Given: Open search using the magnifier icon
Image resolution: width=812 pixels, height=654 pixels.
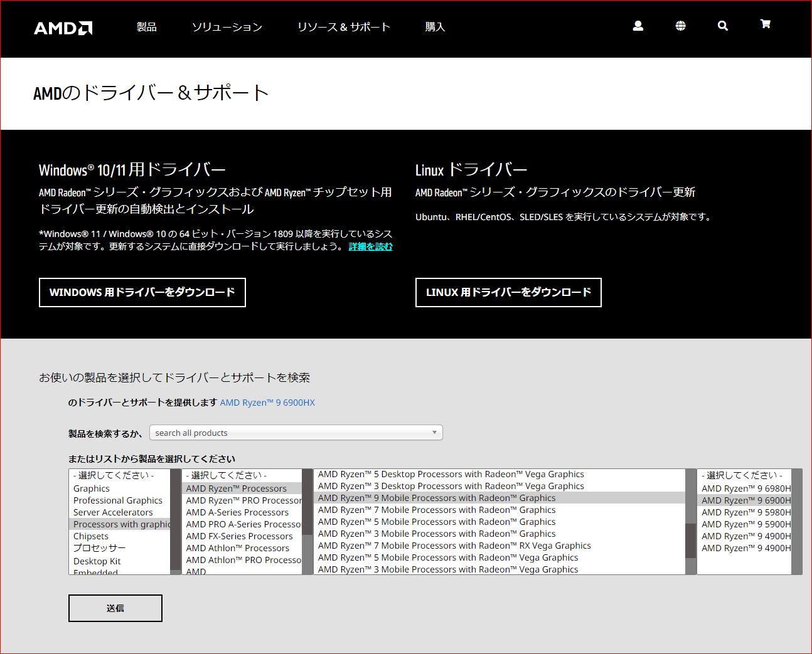Looking at the screenshot, I should (722, 26).
